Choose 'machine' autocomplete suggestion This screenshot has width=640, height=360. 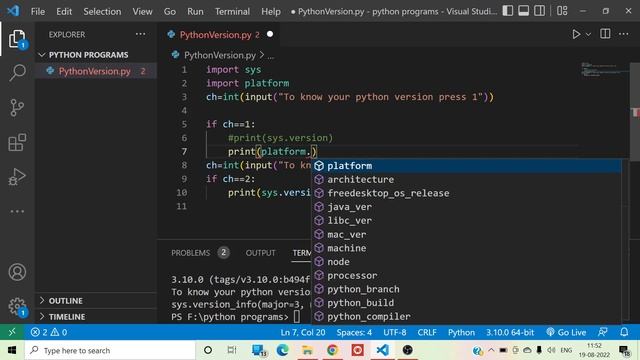(467, 248)
